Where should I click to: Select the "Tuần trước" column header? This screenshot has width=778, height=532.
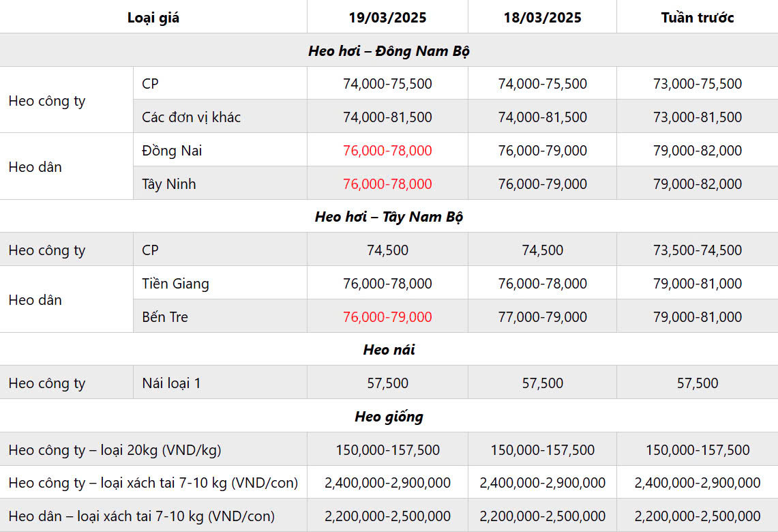[697, 18]
